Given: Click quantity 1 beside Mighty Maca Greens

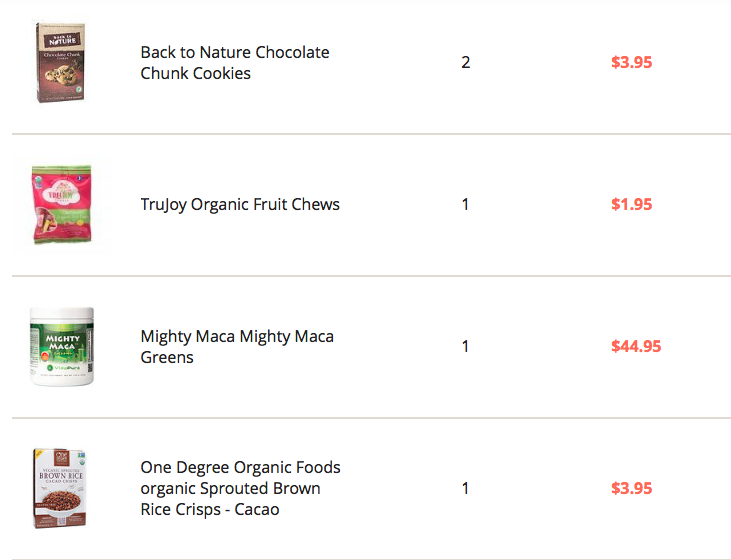Looking at the screenshot, I should click(465, 346).
